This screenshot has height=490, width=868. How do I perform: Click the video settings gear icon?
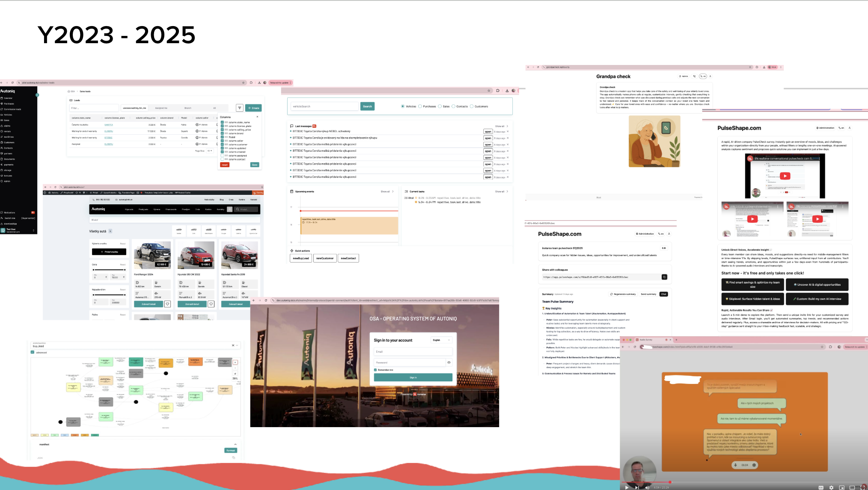point(831,487)
